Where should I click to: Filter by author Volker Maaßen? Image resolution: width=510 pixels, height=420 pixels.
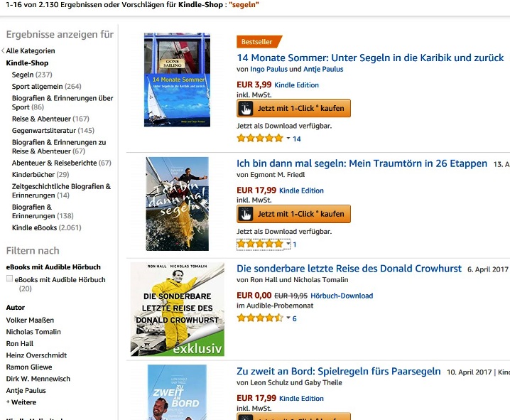[x=30, y=320]
